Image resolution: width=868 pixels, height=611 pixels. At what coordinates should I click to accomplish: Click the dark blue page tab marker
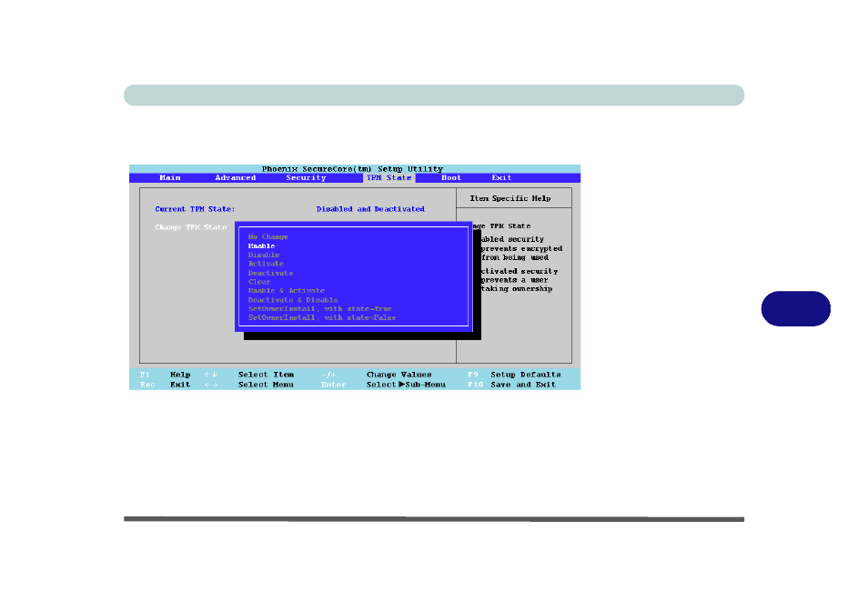[795, 308]
